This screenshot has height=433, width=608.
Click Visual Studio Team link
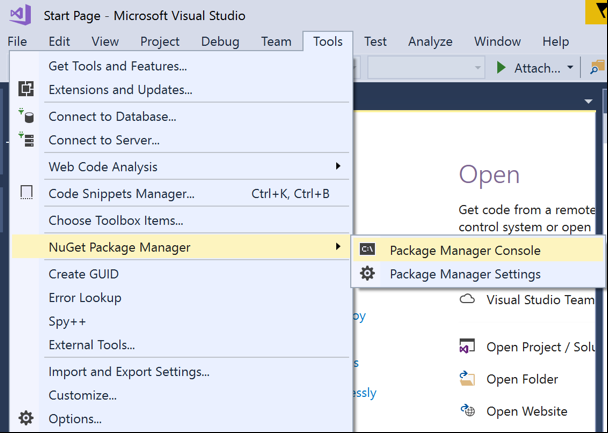[x=540, y=299]
